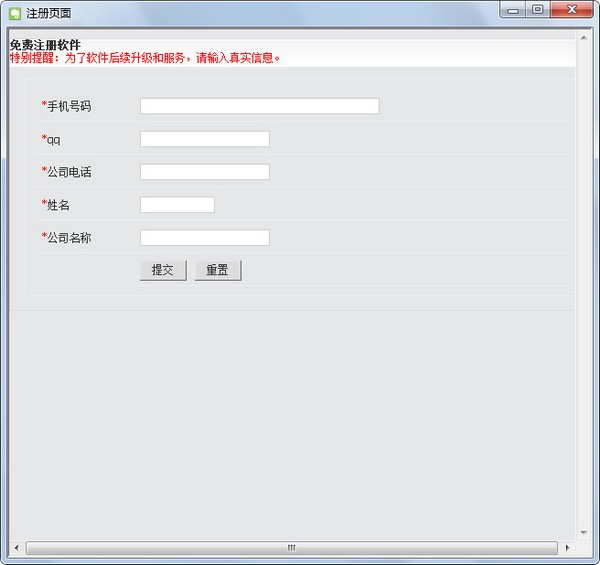Click the 公司名称 label
Viewport: 600px width, 565px height.
pyautogui.click(x=69, y=238)
